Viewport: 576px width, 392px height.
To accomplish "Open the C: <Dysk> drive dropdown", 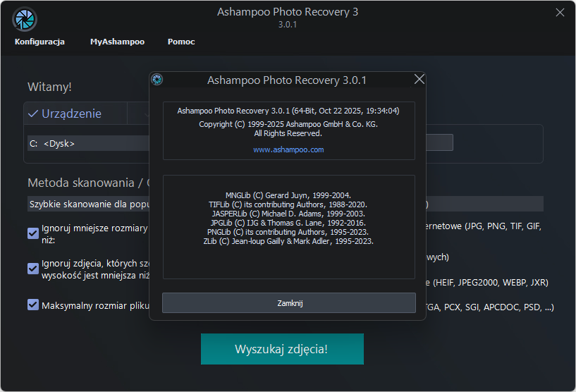I will click(x=88, y=143).
